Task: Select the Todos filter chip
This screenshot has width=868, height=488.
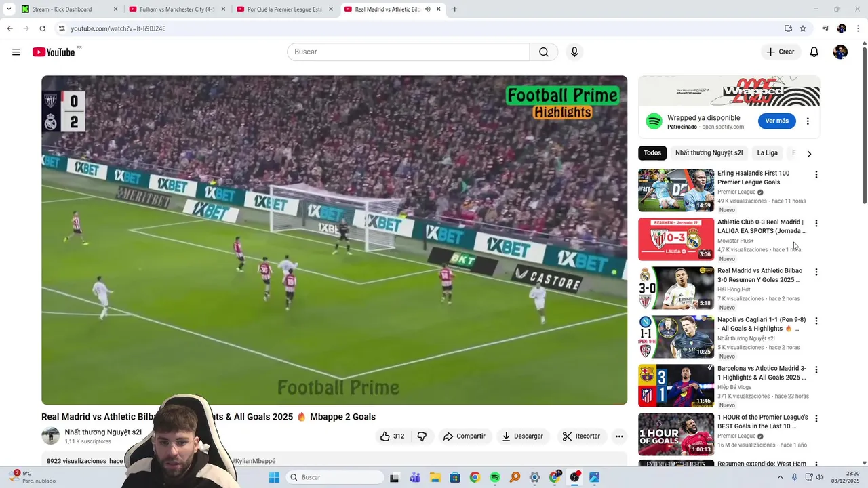Action: 652,153
